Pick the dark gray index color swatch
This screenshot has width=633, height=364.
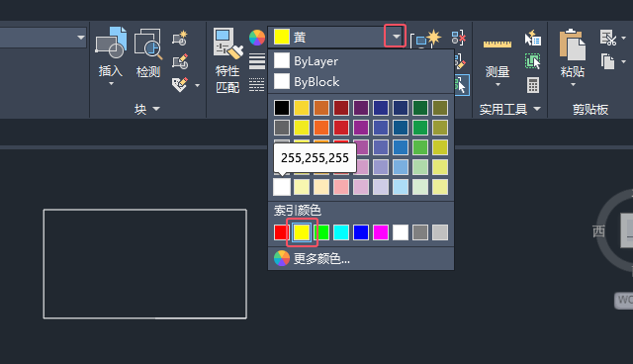420,232
